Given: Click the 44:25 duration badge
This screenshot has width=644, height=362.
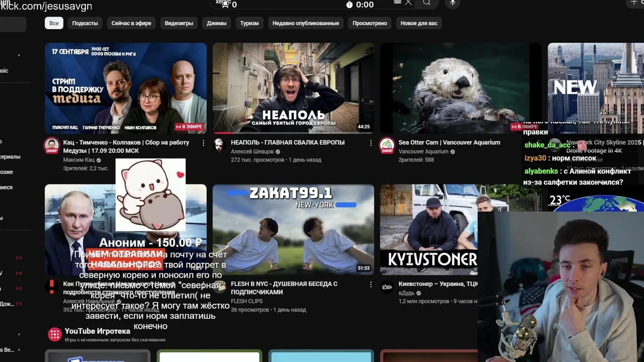Looking at the screenshot, I should point(364,127).
